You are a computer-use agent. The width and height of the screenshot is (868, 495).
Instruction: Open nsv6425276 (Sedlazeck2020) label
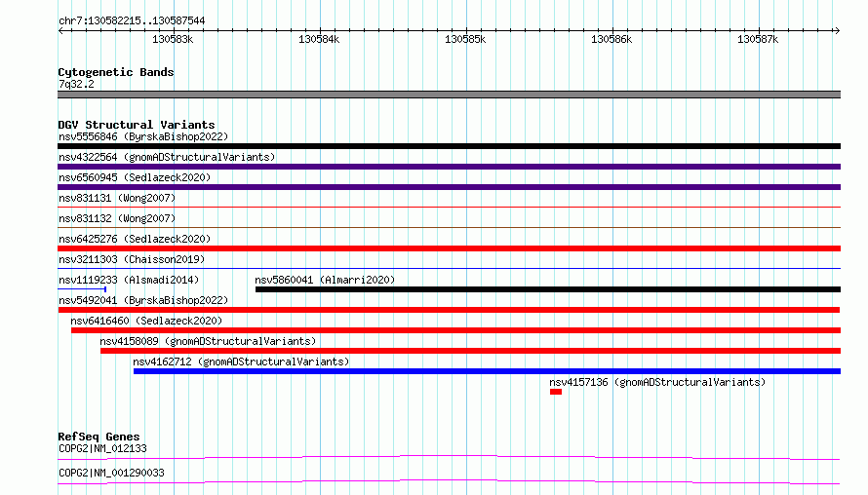click(x=135, y=239)
